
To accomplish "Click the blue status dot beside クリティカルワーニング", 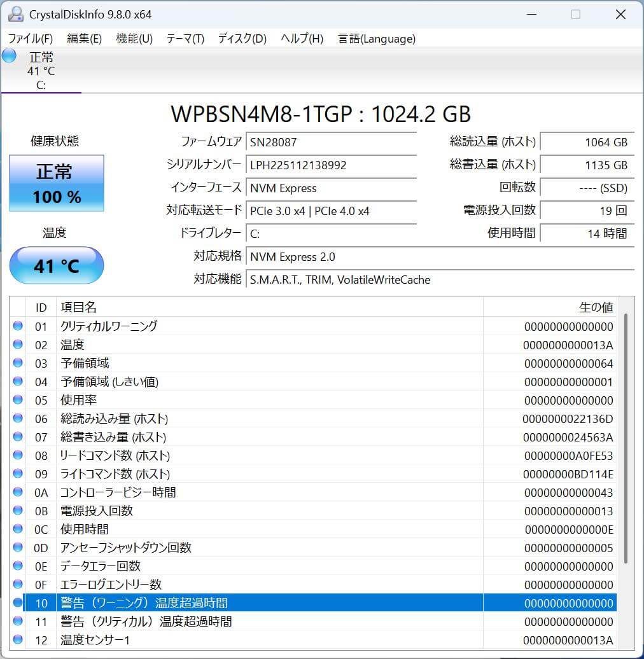I will click(x=18, y=326).
